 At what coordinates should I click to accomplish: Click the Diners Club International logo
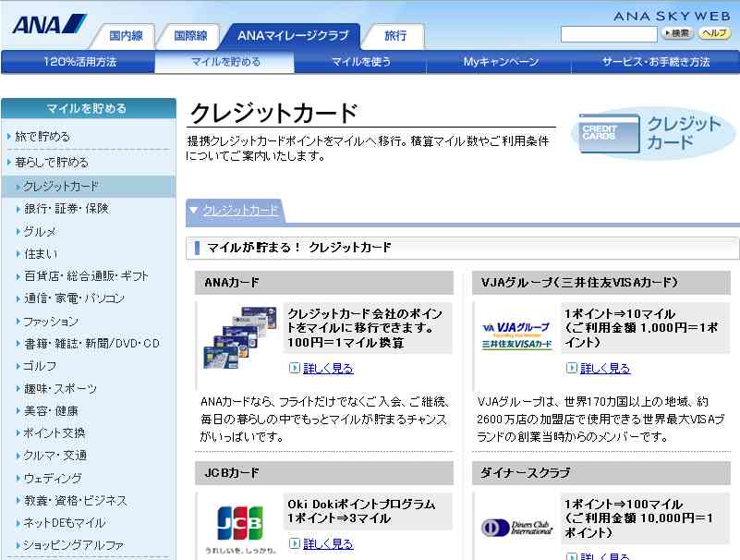[517, 528]
